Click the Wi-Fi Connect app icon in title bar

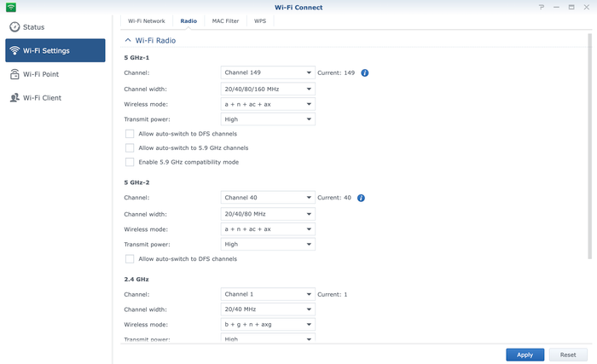[x=10, y=7]
